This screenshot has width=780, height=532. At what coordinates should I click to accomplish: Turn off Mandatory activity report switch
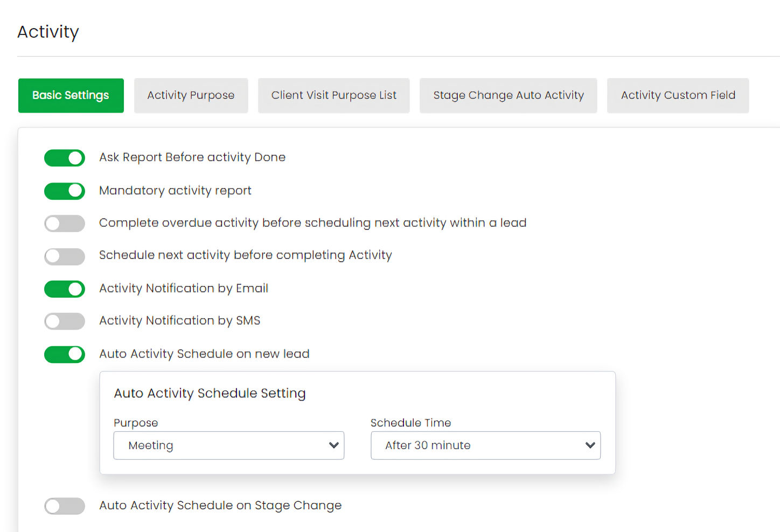65,191
